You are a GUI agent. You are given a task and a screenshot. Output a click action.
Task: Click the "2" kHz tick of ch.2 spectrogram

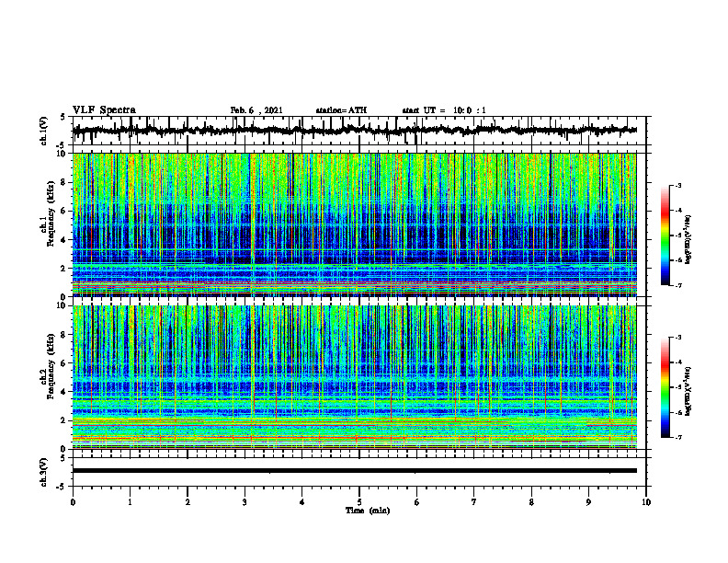pos(65,420)
